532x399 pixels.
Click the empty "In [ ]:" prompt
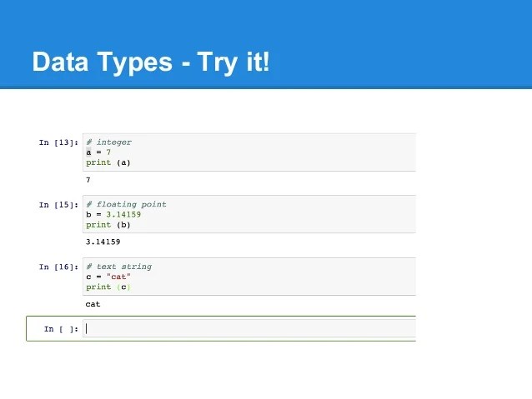61,329
